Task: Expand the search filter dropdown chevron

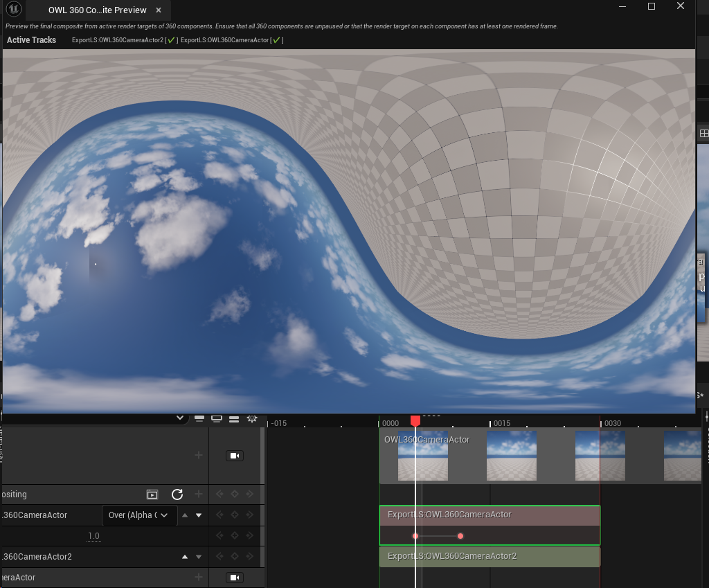Action: [x=181, y=418]
